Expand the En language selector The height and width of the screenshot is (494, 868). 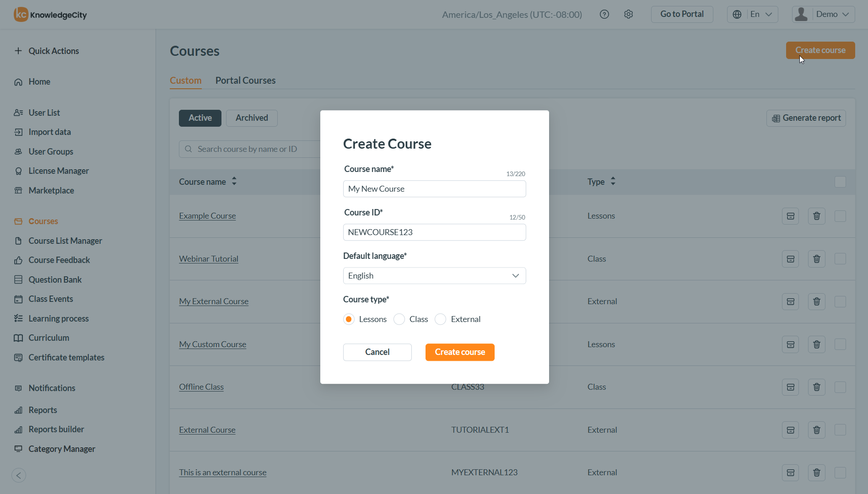pyautogui.click(x=753, y=14)
